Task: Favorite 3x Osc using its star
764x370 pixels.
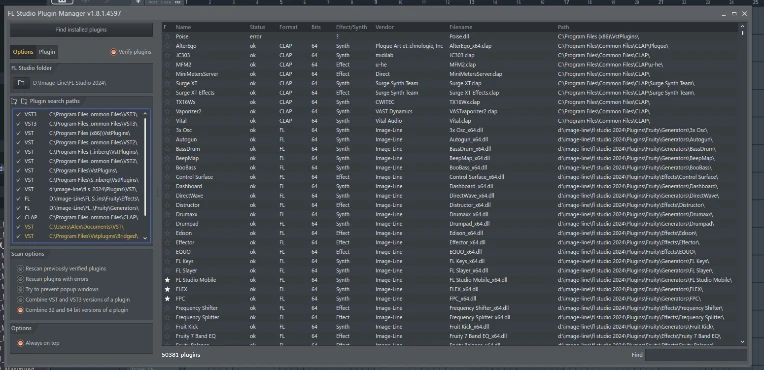Action: (168, 130)
